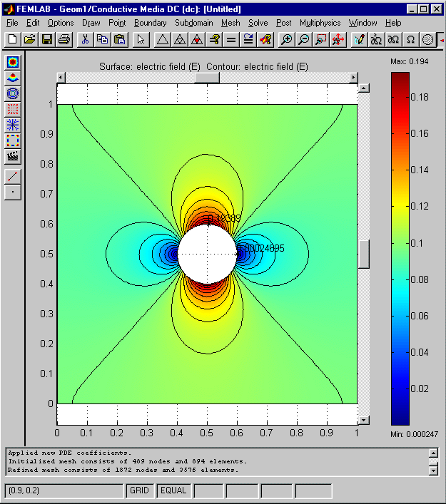Toggle the EQUAL axis status button

173,490
